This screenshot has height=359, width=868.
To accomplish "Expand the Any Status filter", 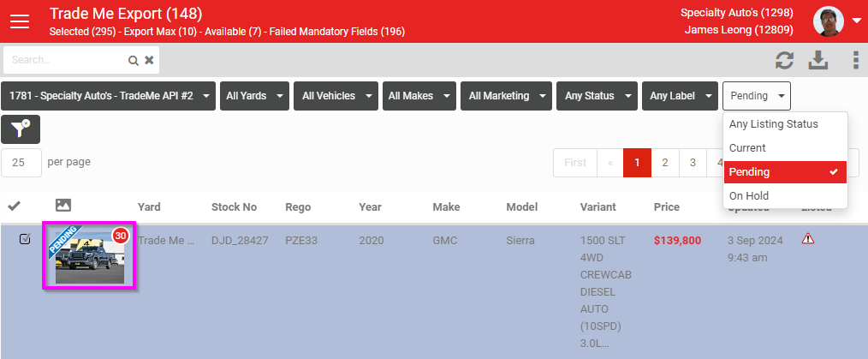I will pos(597,96).
